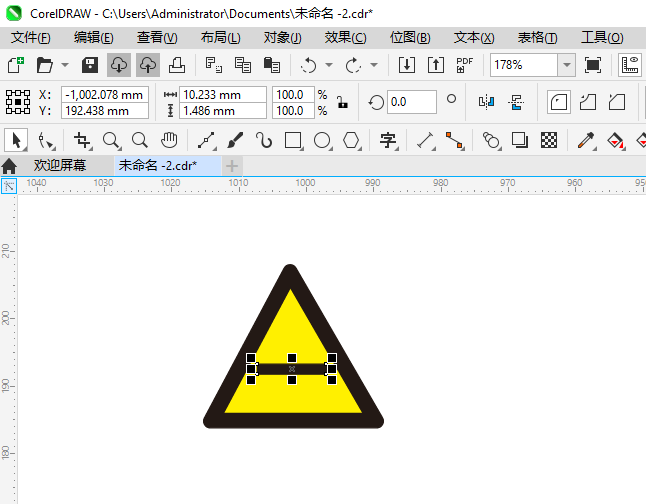Switch to the 欢迎屏幕 tab
646x504 pixels.
click(60, 166)
